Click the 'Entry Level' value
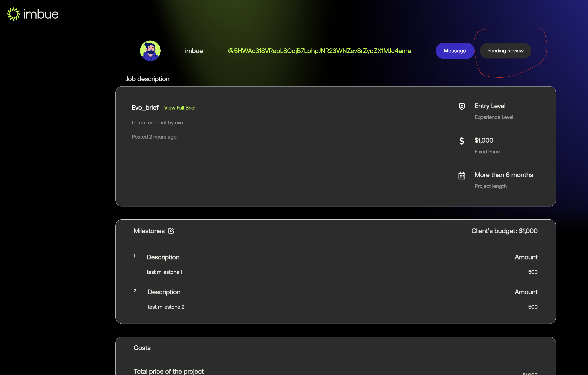Viewport: 588px width, 375px height. coord(490,106)
